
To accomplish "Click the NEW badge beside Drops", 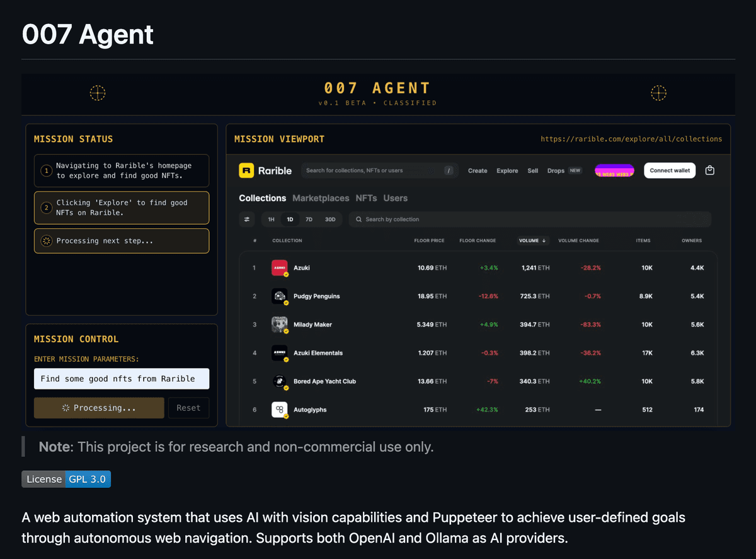I will pos(575,170).
